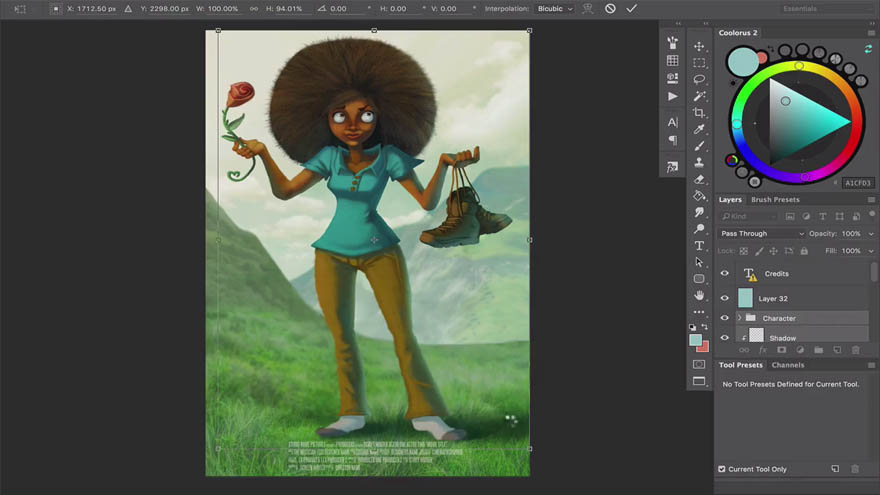Select the Rounded Rectangle shape tool
This screenshot has width=880, height=495.
pos(699,278)
